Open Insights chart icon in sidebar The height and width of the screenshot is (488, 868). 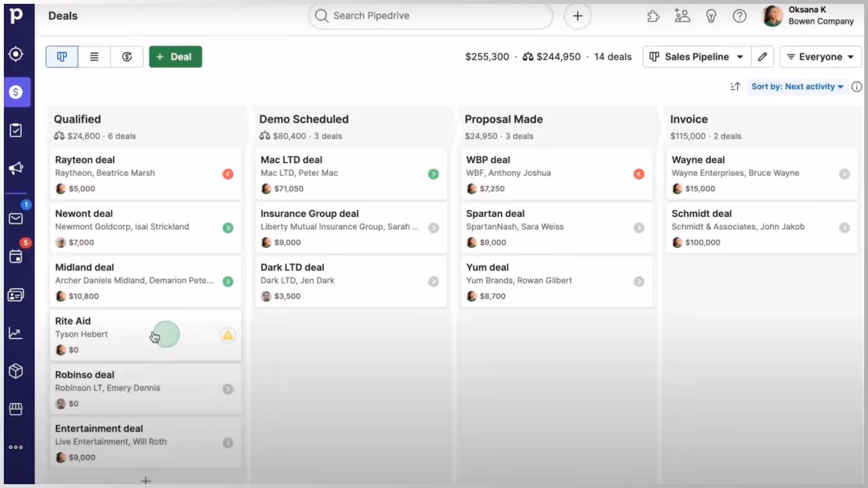point(16,333)
